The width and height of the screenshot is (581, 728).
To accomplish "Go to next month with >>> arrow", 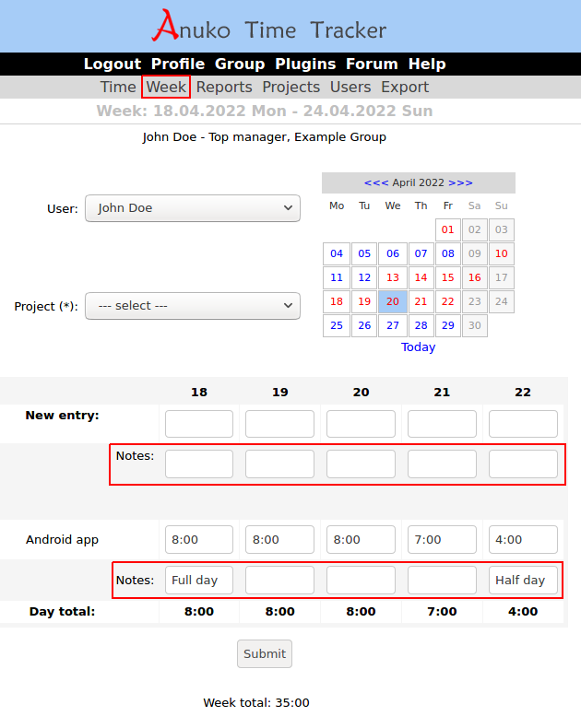I will 460,182.
